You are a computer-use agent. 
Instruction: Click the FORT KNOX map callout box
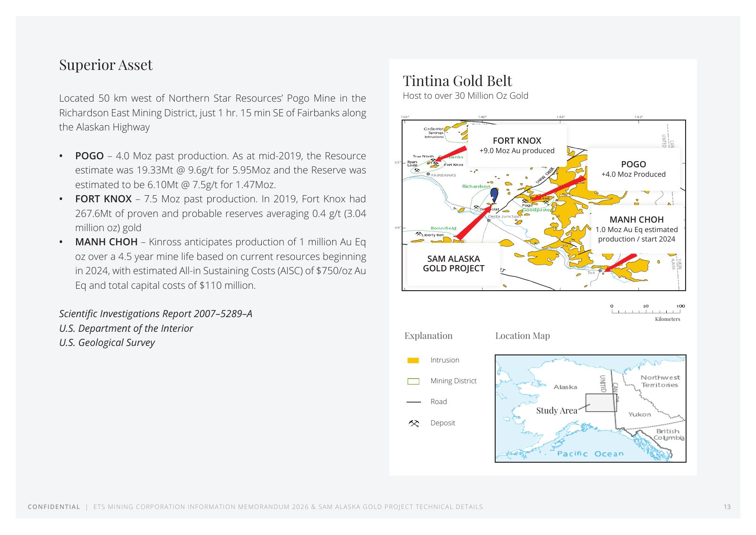pyautogui.click(x=517, y=145)
